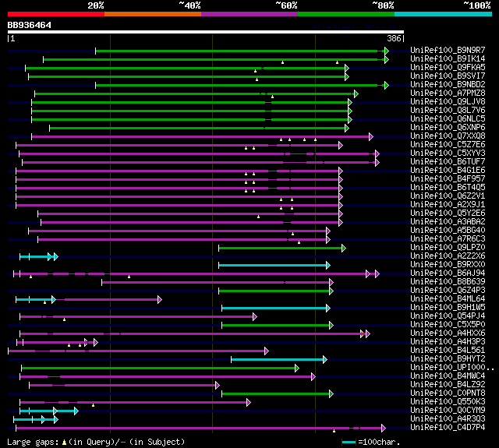Pick the UniRef100_B6AJ94 entry

click(448, 273)
